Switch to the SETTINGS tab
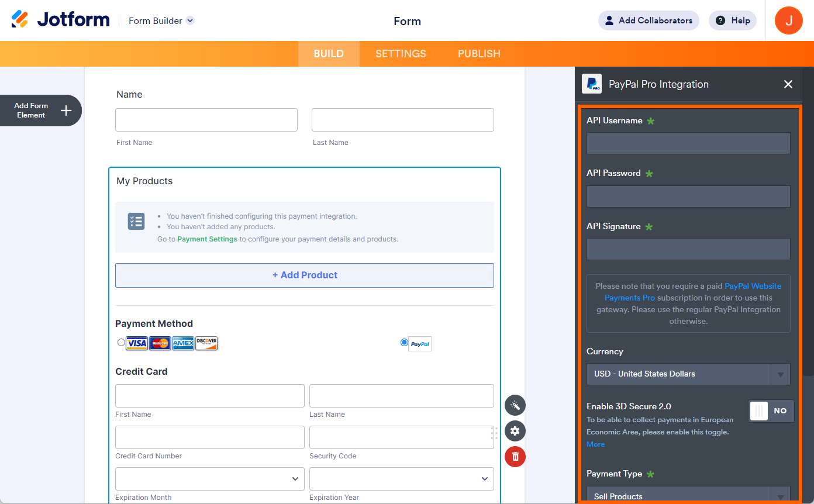Viewport: 814px width, 504px height. (401, 54)
